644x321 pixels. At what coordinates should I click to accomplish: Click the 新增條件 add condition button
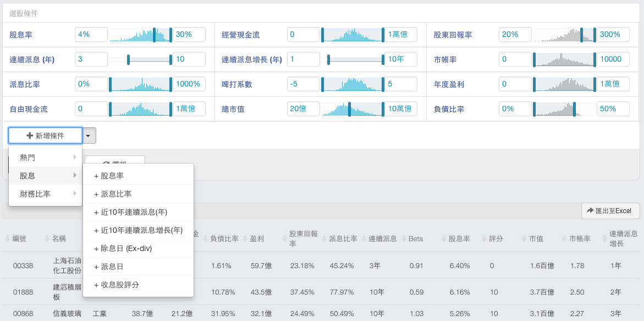(x=45, y=135)
